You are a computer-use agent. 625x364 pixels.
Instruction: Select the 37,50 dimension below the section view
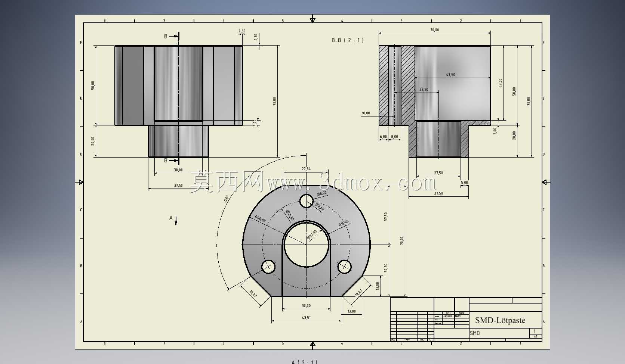pos(438,193)
